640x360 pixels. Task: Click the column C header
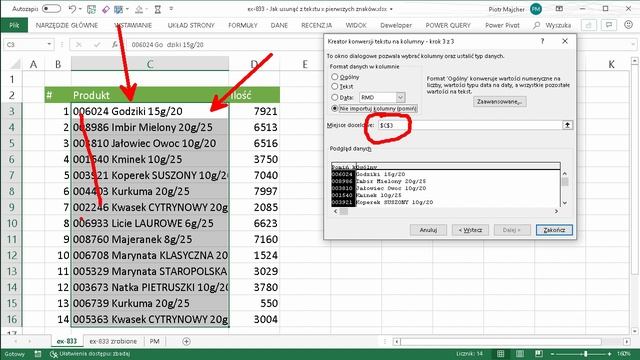[150, 64]
